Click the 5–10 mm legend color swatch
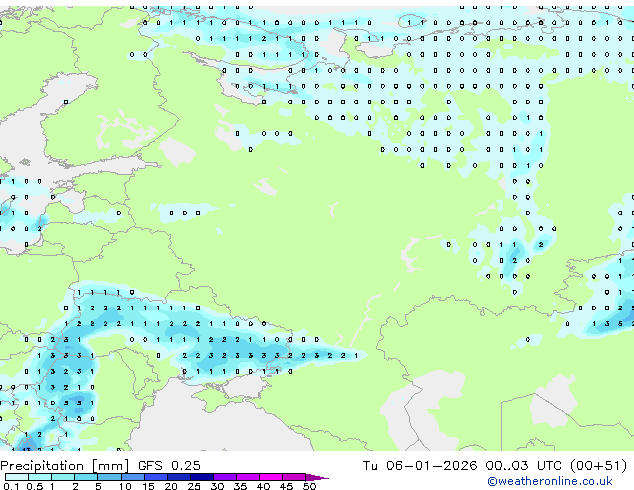Screen dimensions: 634x490 coord(110,477)
